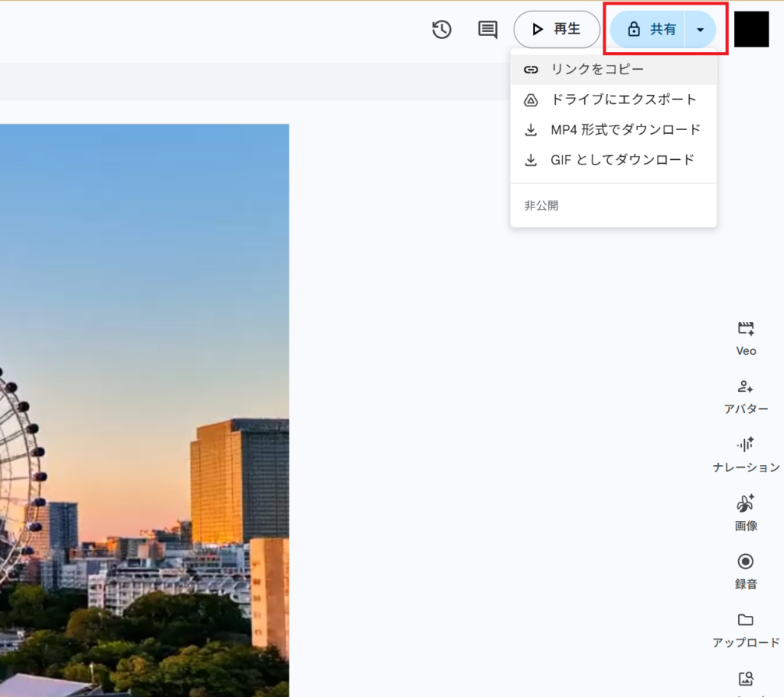Choose MP4 形式でダウンロード option

pyautogui.click(x=624, y=129)
